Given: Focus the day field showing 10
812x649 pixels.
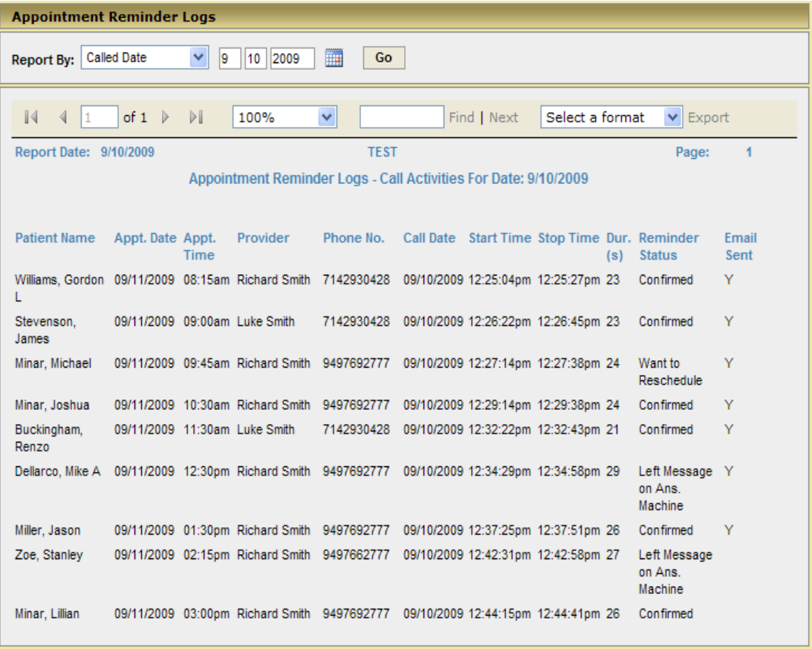Looking at the screenshot, I should [256, 59].
